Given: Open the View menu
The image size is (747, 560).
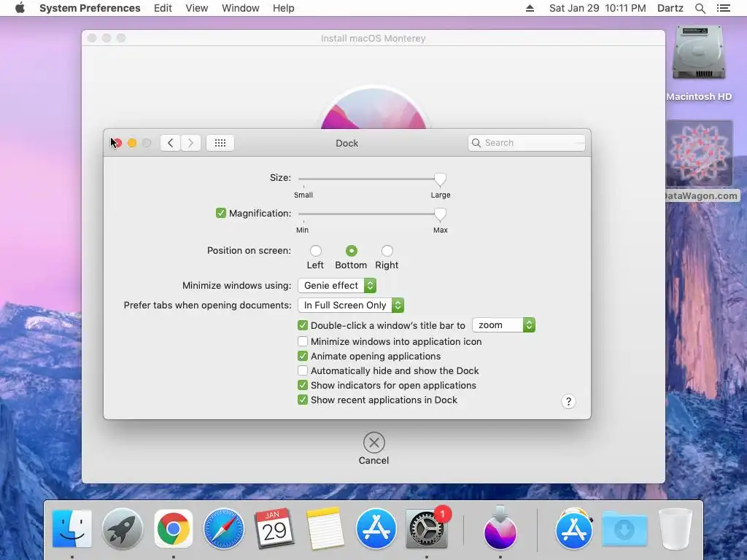Looking at the screenshot, I should 197,8.
